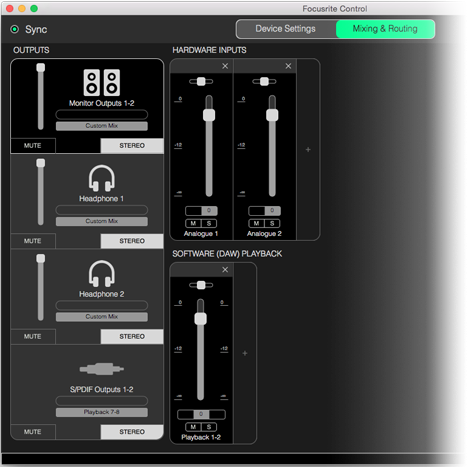Remove the Analogue 1 channel with its X
The image size is (467, 467).
coord(225,66)
